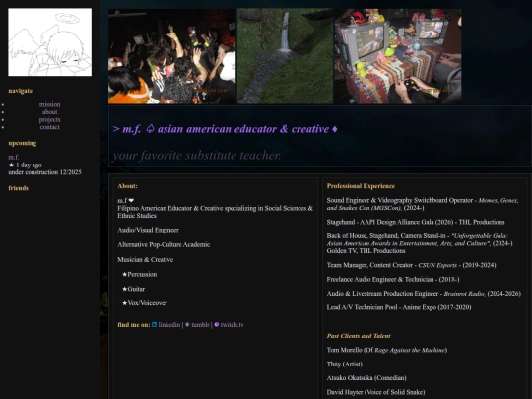Click 'Team Manager, Content Creator' CSUN Esports entry
The width and height of the screenshot is (532, 399).
click(x=411, y=265)
